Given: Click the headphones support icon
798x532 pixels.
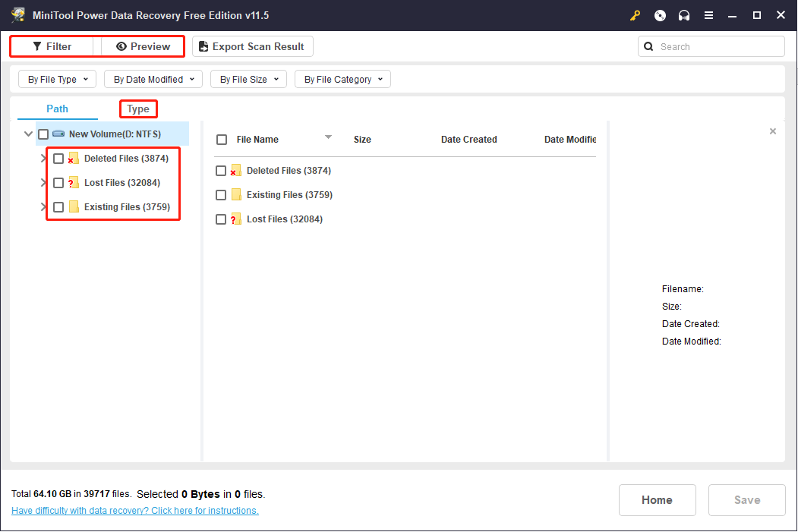Looking at the screenshot, I should point(684,15).
